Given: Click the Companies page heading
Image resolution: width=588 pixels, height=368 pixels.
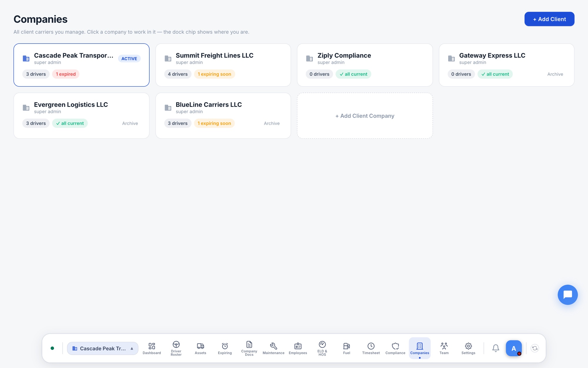Looking at the screenshot, I should click(x=41, y=19).
